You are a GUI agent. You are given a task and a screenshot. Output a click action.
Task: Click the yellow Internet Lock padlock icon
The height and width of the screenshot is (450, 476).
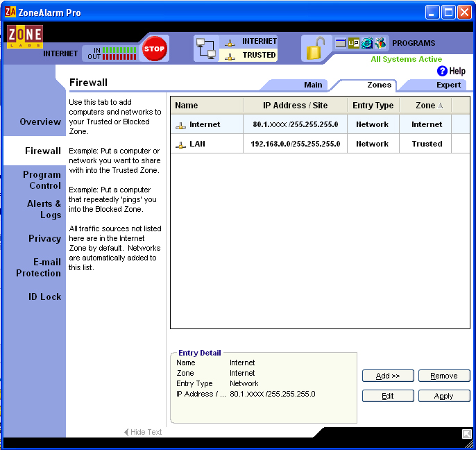coord(315,49)
